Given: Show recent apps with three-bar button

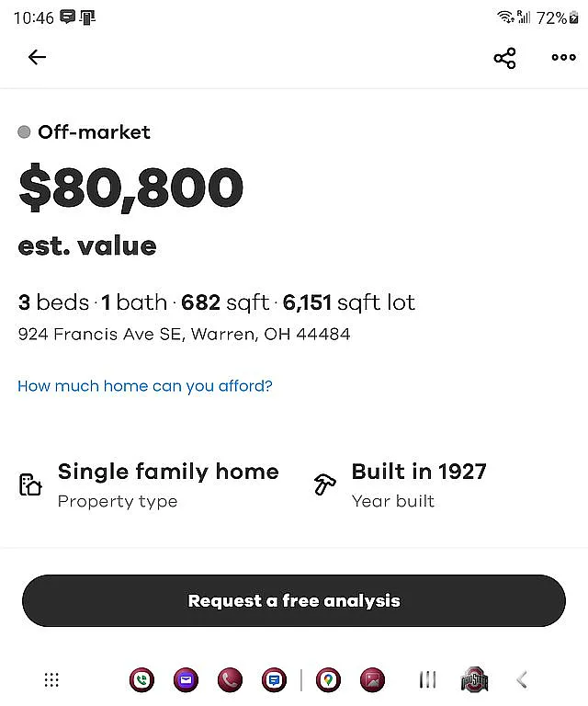Looking at the screenshot, I should (x=427, y=680).
